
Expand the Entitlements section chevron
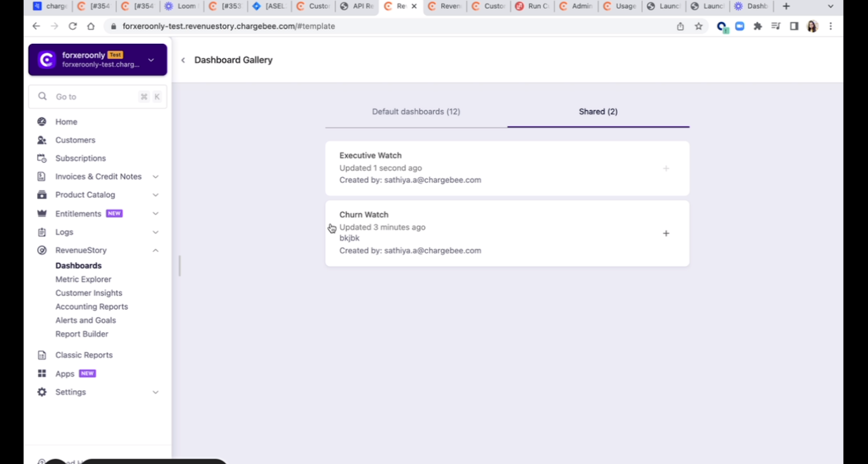[155, 213]
